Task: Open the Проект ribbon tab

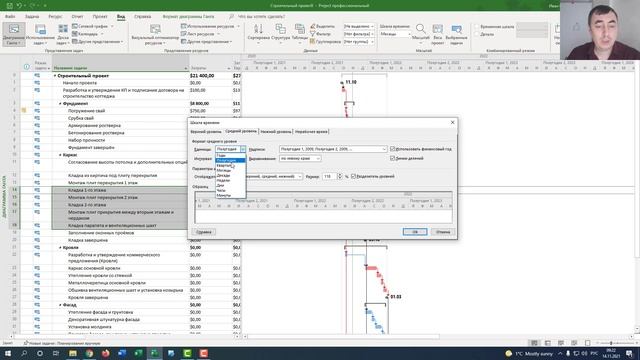Action: pos(100,17)
